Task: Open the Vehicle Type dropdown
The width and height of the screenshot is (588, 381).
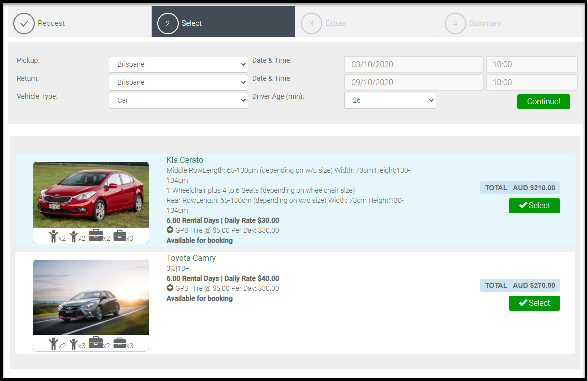Action: (178, 100)
